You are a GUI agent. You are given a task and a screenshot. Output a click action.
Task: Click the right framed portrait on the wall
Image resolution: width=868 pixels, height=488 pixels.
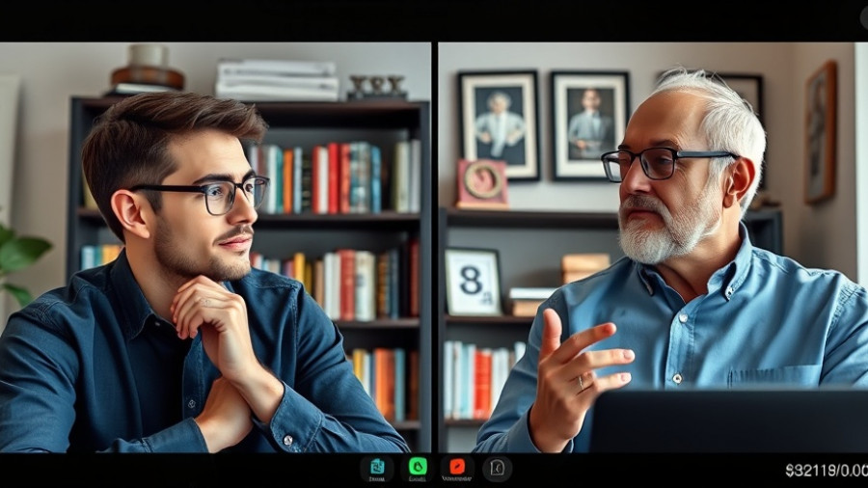click(589, 124)
